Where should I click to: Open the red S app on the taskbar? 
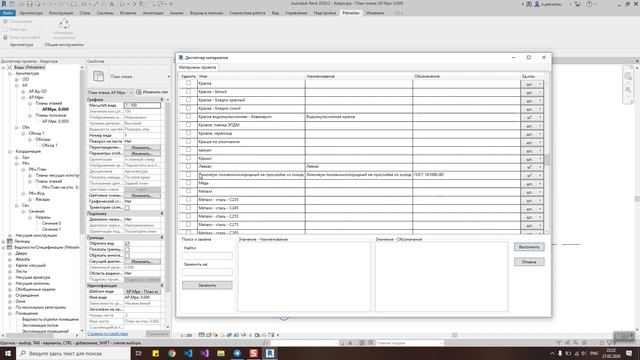point(253,353)
